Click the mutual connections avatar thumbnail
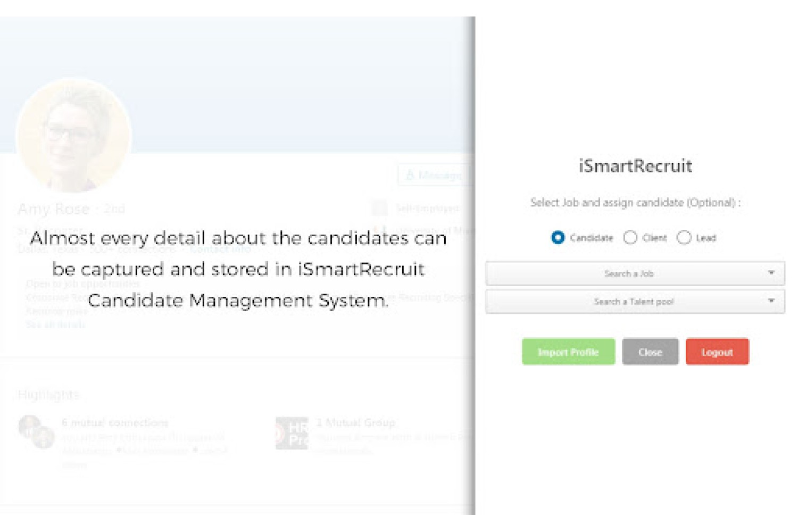This screenshot has height=532, width=798. [x=37, y=431]
